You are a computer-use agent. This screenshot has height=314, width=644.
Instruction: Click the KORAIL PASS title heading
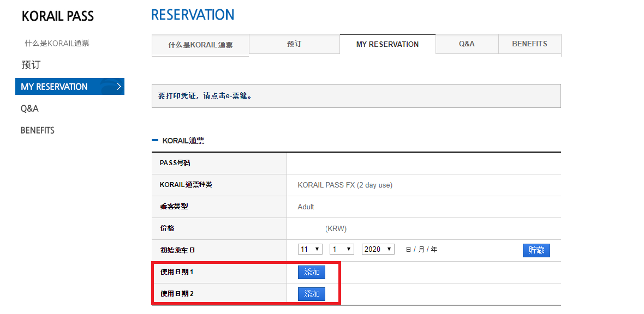pyautogui.click(x=57, y=16)
